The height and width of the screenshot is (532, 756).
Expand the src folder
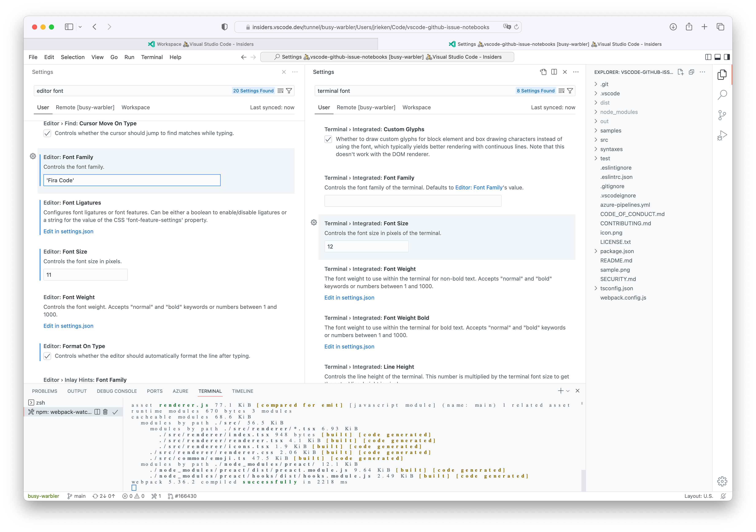[604, 140]
